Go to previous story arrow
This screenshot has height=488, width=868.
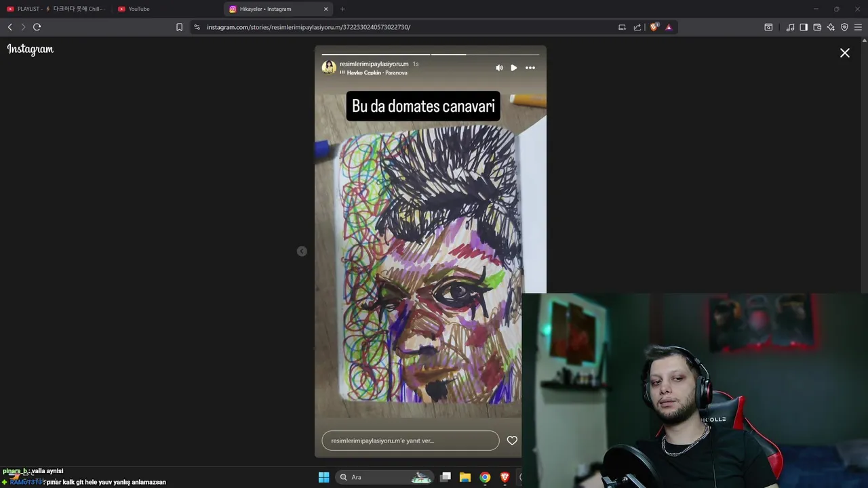point(302,251)
